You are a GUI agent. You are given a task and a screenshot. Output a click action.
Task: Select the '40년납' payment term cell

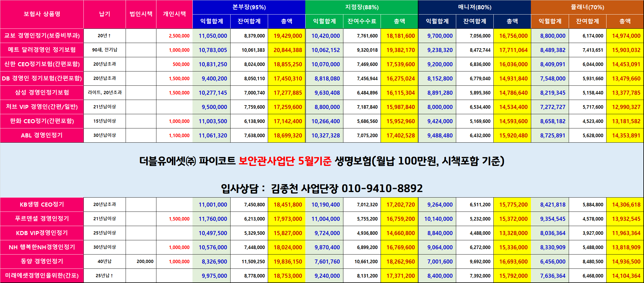105,261
